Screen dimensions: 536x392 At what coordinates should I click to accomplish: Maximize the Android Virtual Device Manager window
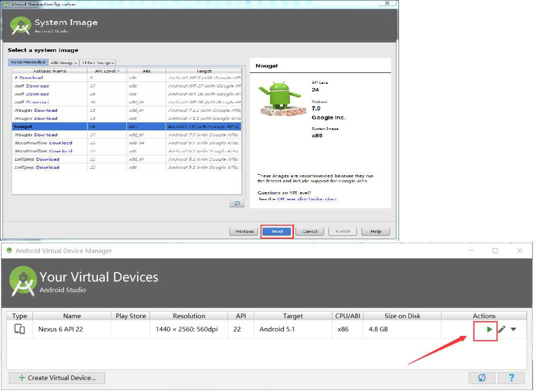(x=495, y=251)
